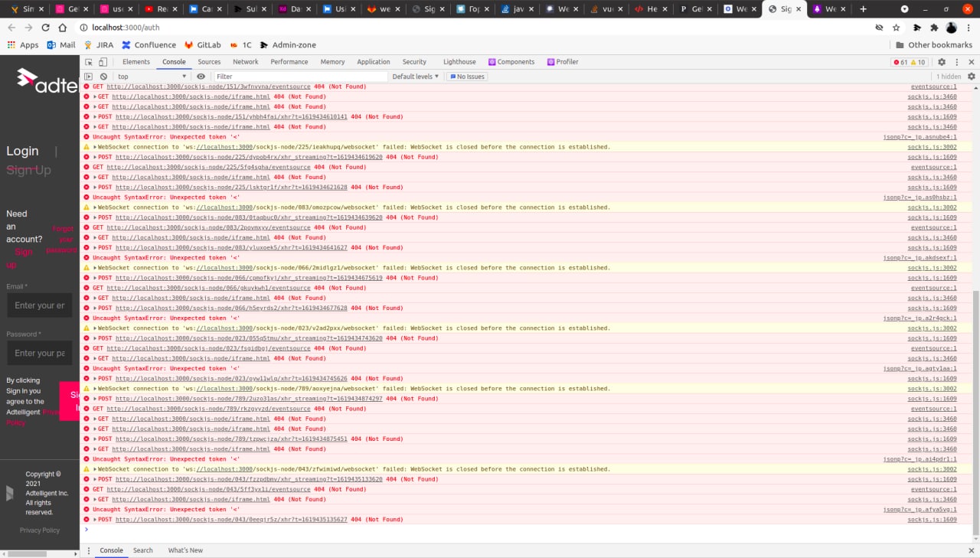Open the Default levels dropdown

pos(416,77)
